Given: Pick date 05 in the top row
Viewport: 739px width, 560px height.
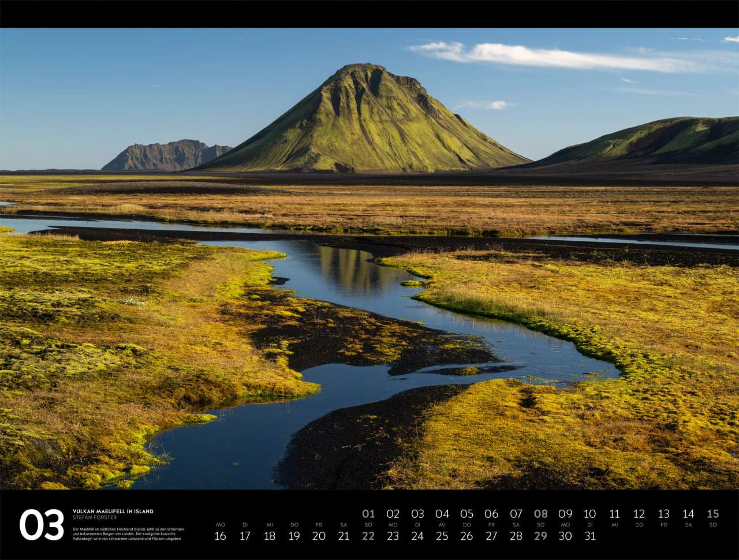Looking at the screenshot, I should click(x=466, y=514).
